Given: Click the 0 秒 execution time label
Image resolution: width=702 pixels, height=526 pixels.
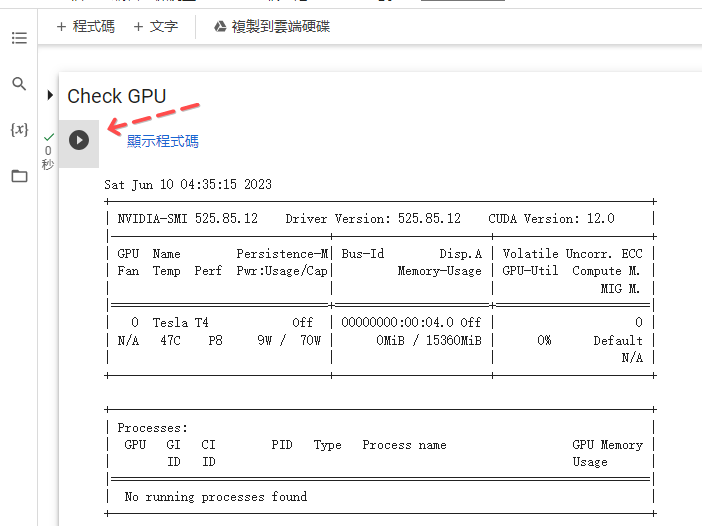Looking at the screenshot, I should pos(48,157).
